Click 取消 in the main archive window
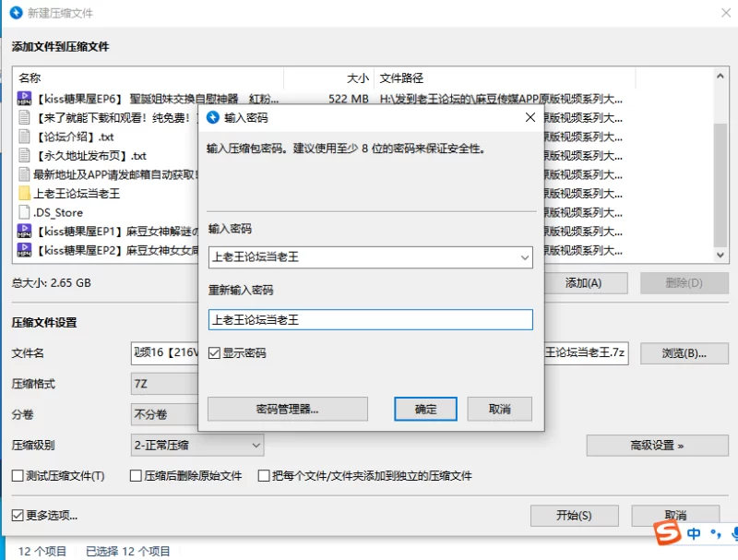This screenshot has width=738, height=560. pyautogui.click(x=675, y=516)
